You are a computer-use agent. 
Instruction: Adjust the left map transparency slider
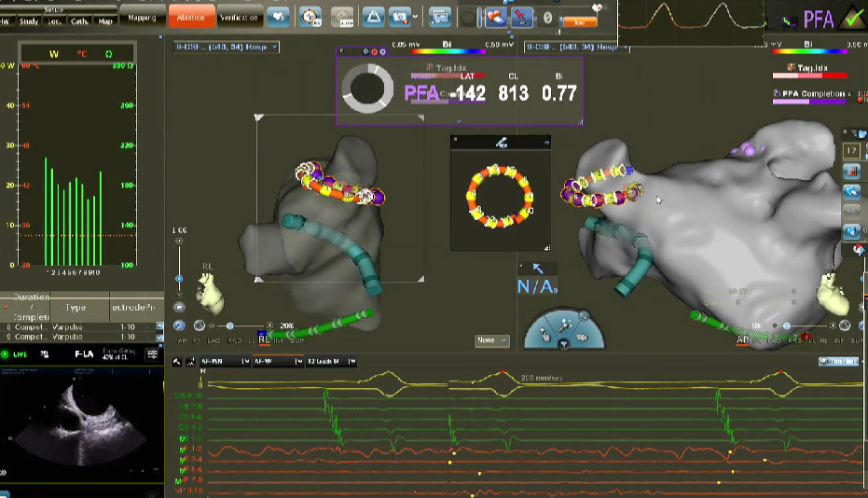click(x=228, y=325)
